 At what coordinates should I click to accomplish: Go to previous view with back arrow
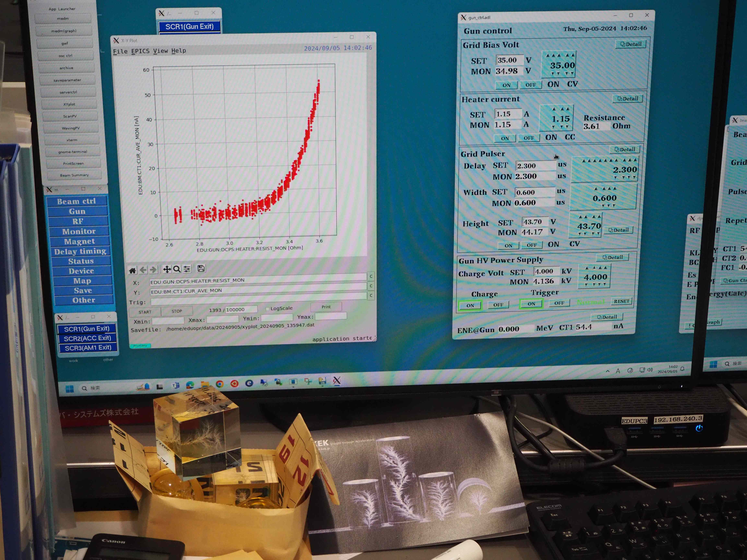tap(143, 270)
